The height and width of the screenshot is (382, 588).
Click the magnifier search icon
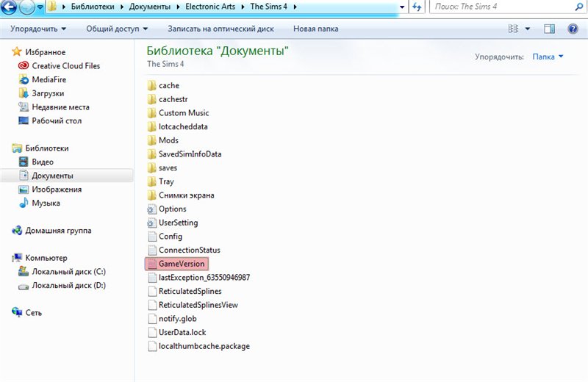click(579, 7)
